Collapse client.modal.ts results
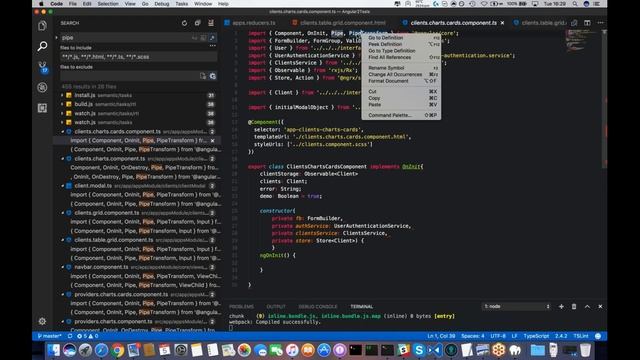The width and height of the screenshot is (640, 360). (62, 186)
